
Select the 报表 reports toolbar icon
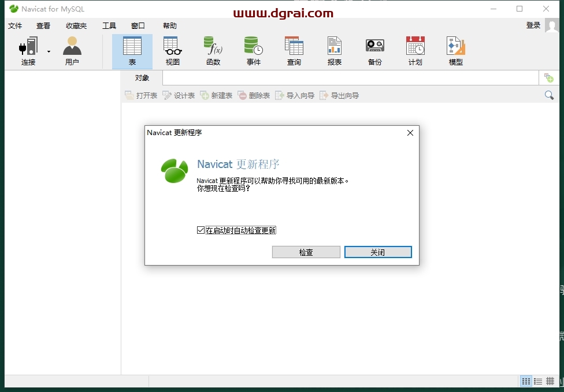(335, 51)
